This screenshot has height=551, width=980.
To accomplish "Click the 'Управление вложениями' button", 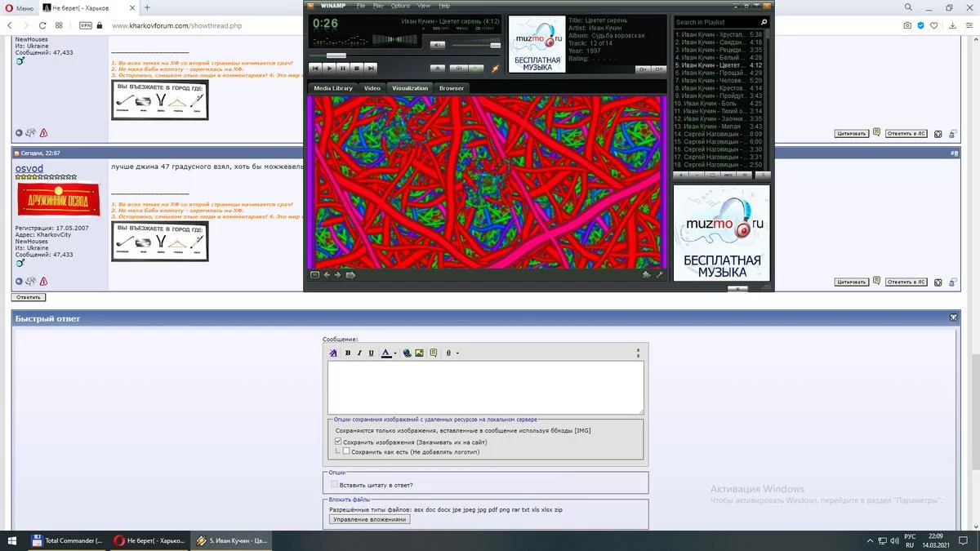I will [369, 519].
